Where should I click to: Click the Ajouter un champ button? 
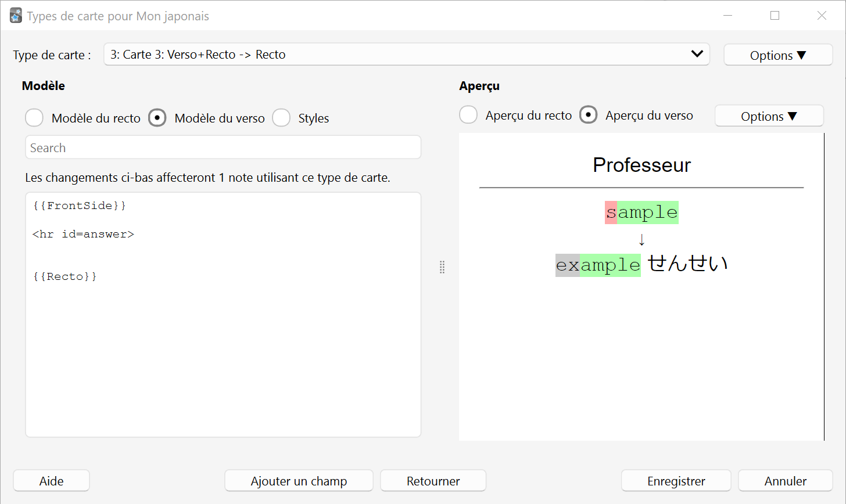[299, 481]
